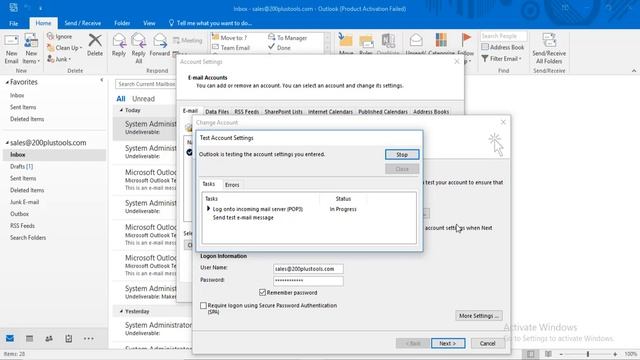
Task: Open the Clean Up dropdown
Action: click(x=64, y=48)
